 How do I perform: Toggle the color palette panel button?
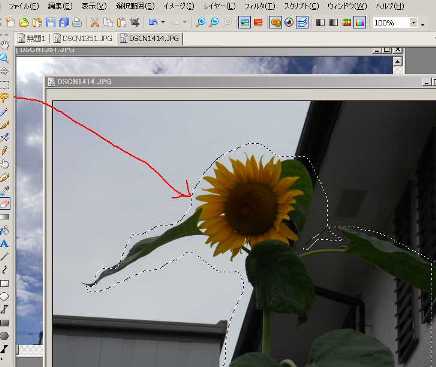360,23
